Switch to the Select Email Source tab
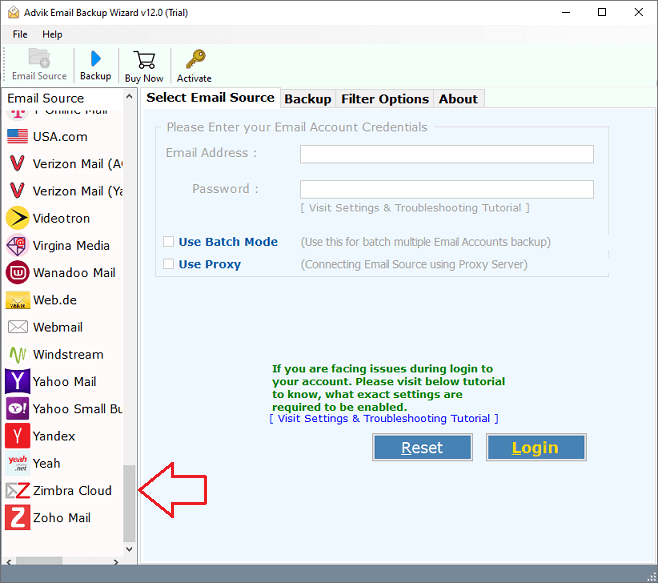This screenshot has height=583, width=658. coord(210,98)
